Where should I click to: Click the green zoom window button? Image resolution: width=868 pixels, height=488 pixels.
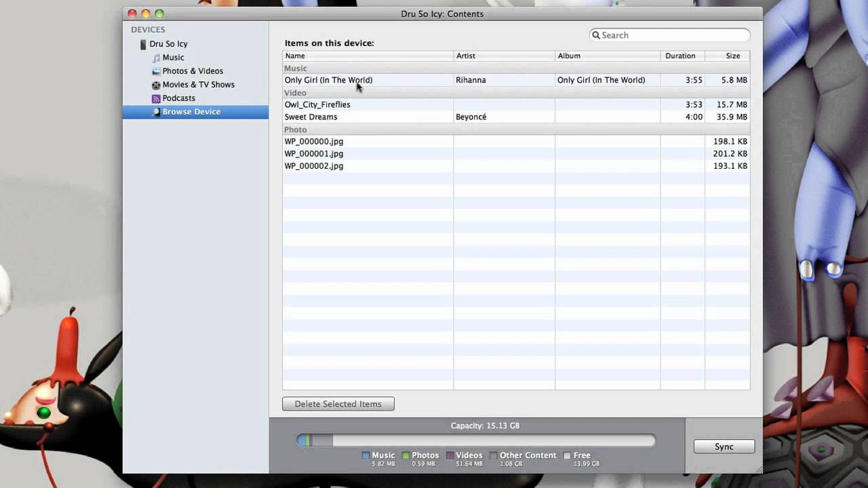159,14
